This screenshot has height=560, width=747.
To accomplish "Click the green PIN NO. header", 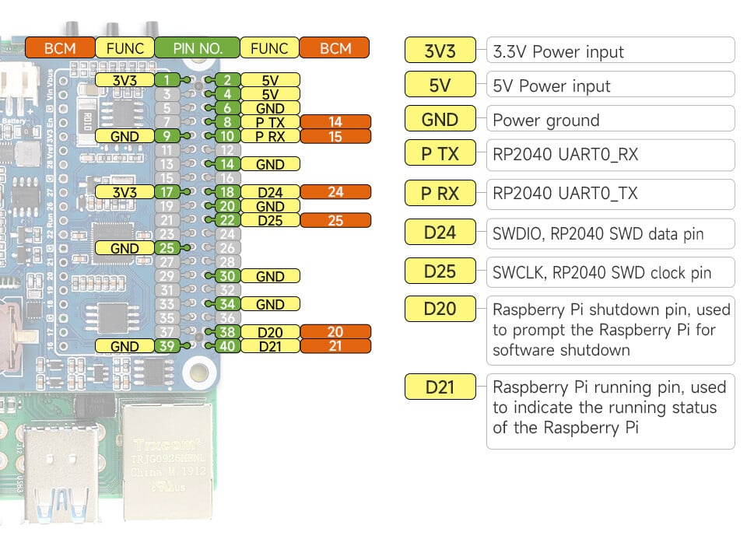I will pos(197,47).
